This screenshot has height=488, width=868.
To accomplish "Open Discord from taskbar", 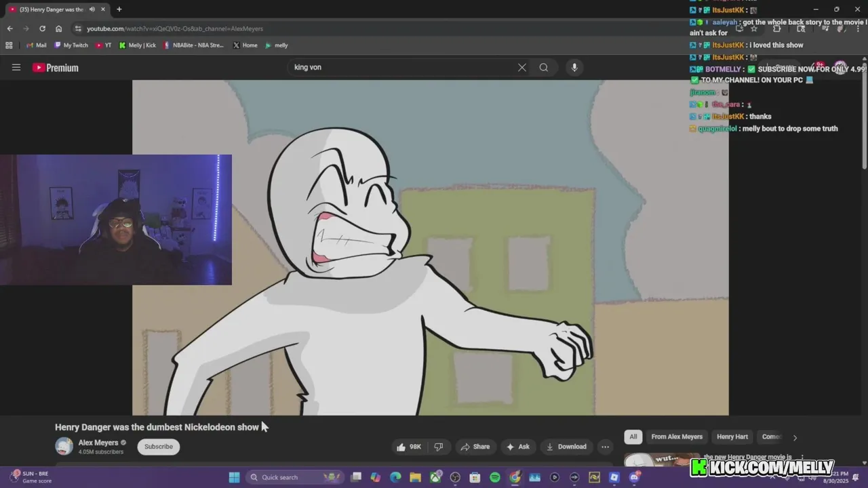I will coord(634,477).
